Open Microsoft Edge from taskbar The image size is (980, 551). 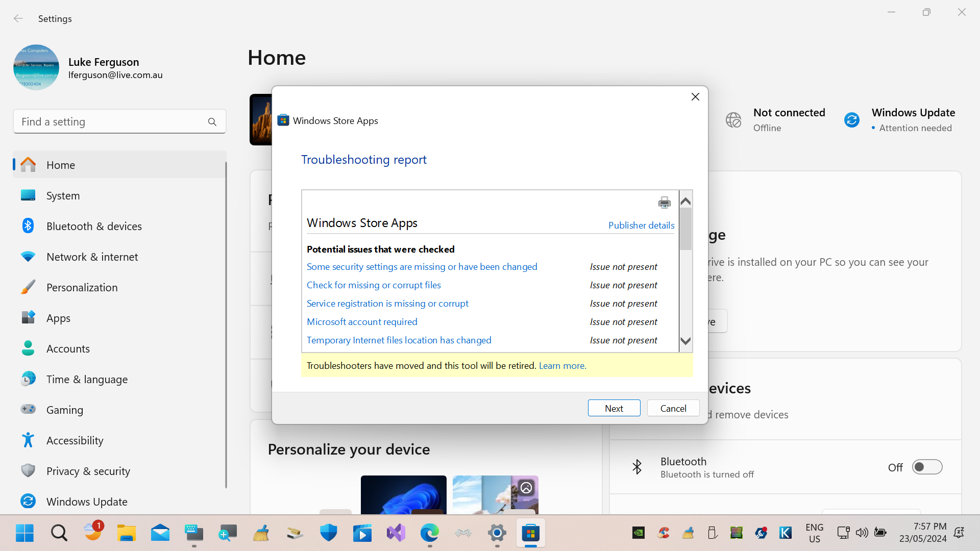(x=430, y=533)
